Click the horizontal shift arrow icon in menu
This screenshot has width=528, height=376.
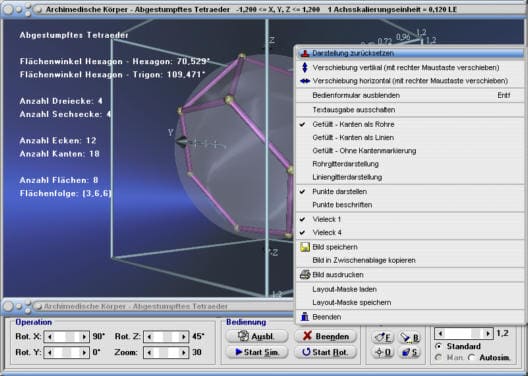point(305,81)
